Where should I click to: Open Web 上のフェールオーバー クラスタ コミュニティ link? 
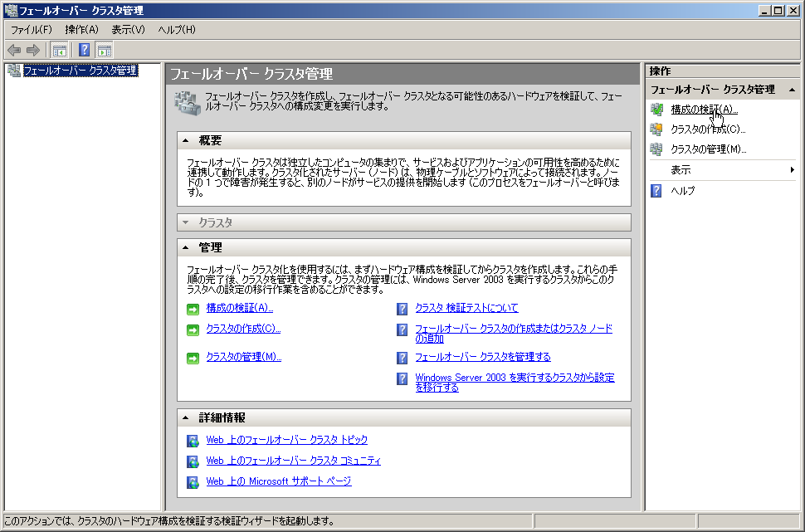coord(294,461)
